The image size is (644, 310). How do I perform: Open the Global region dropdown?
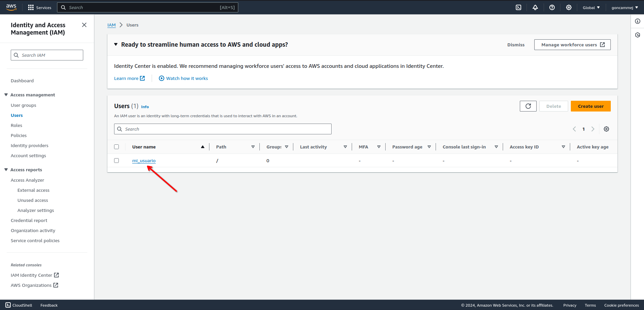591,7
